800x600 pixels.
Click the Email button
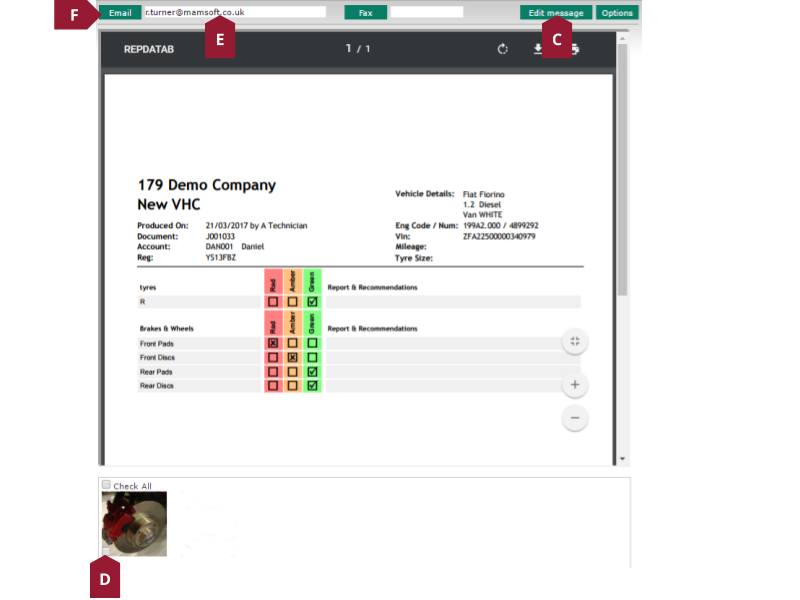(x=120, y=13)
